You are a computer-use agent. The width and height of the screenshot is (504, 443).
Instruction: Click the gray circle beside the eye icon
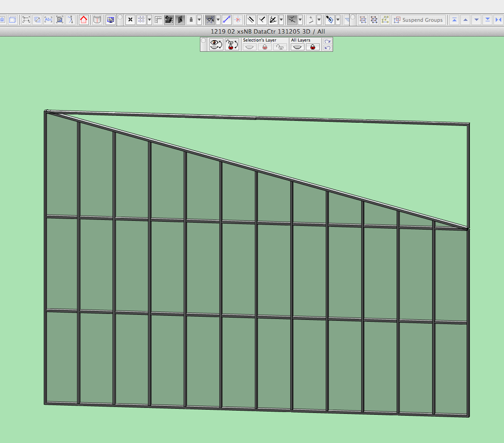[204, 41]
